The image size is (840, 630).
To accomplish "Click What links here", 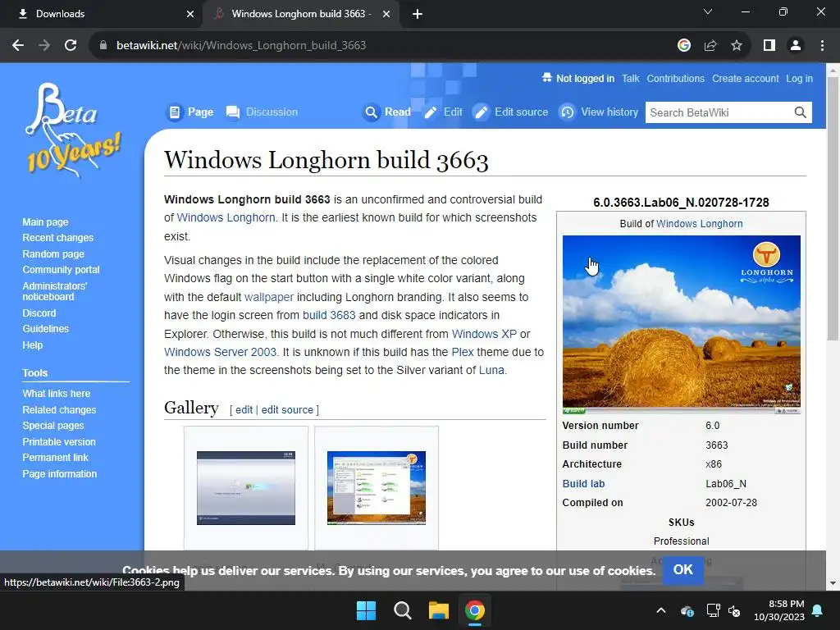I will click(57, 393).
